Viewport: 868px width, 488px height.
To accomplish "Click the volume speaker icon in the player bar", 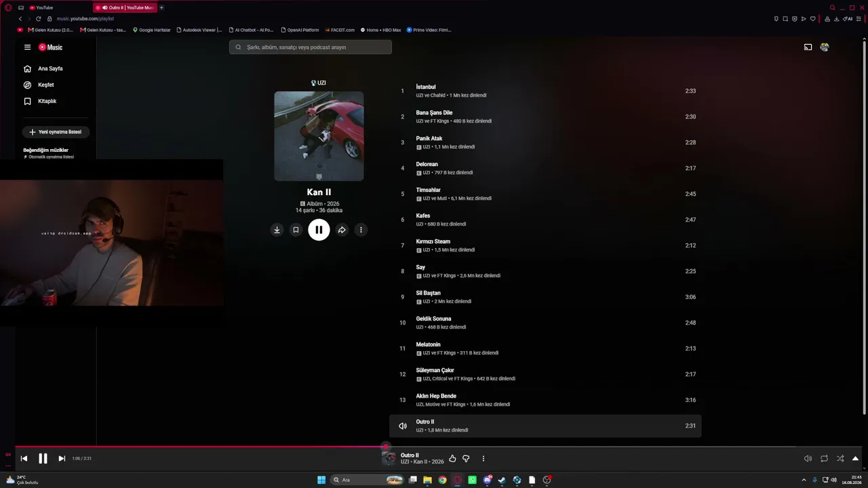I will tap(808, 459).
